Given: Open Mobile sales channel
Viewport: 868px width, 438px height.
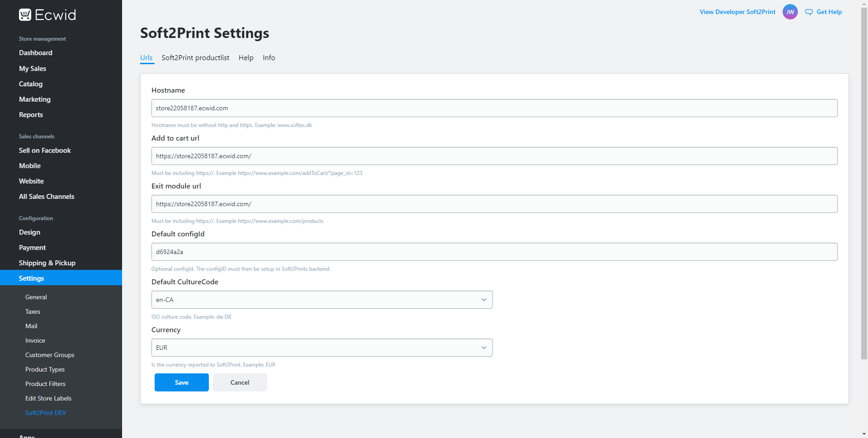Looking at the screenshot, I should pos(30,166).
